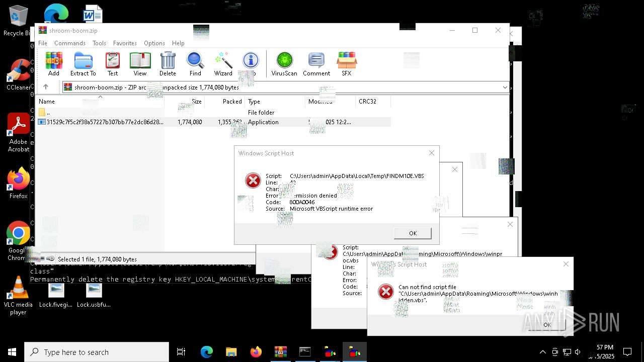
Task: Open Firefox from the taskbar
Action: pos(256,352)
